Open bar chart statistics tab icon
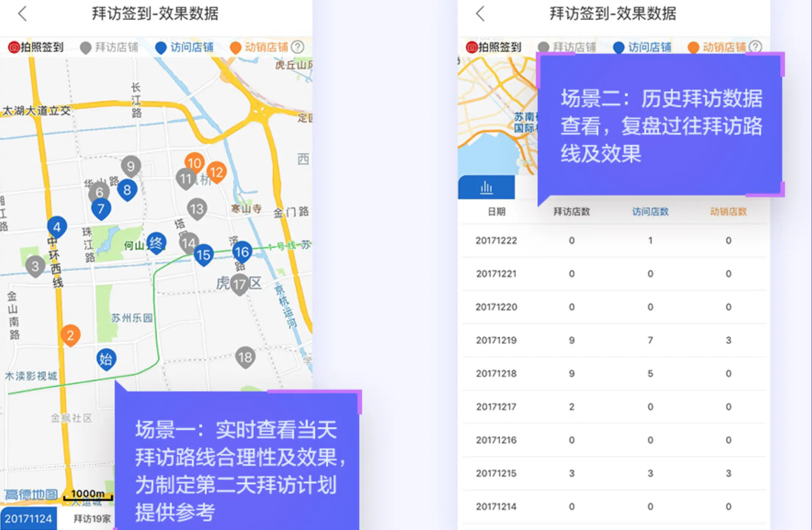812x530 pixels. [x=486, y=187]
